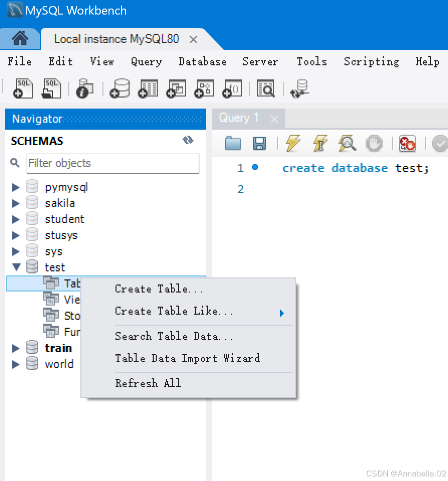
Task: Click the stusys schema label
Action: coord(61,236)
